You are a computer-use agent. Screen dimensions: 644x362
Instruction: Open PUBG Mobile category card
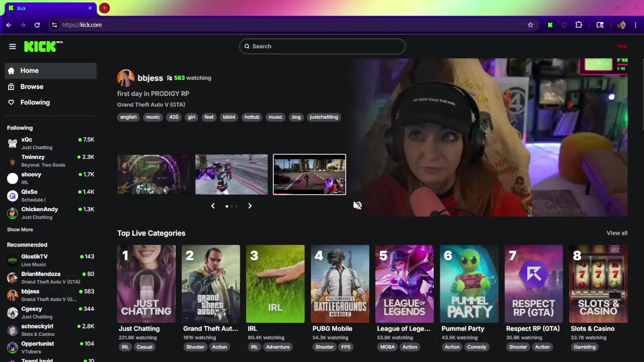point(340,284)
